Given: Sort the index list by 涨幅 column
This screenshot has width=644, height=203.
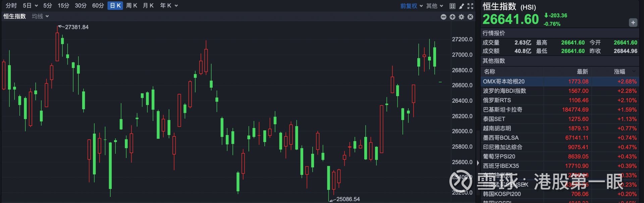Looking at the screenshot, I should point(620,71).
